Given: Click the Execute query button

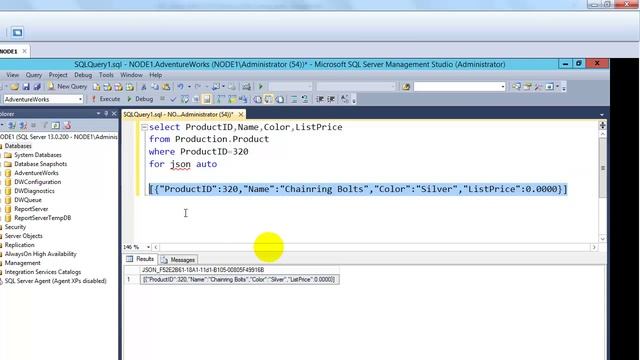Looking at the screenshot, I should (105, 99).
